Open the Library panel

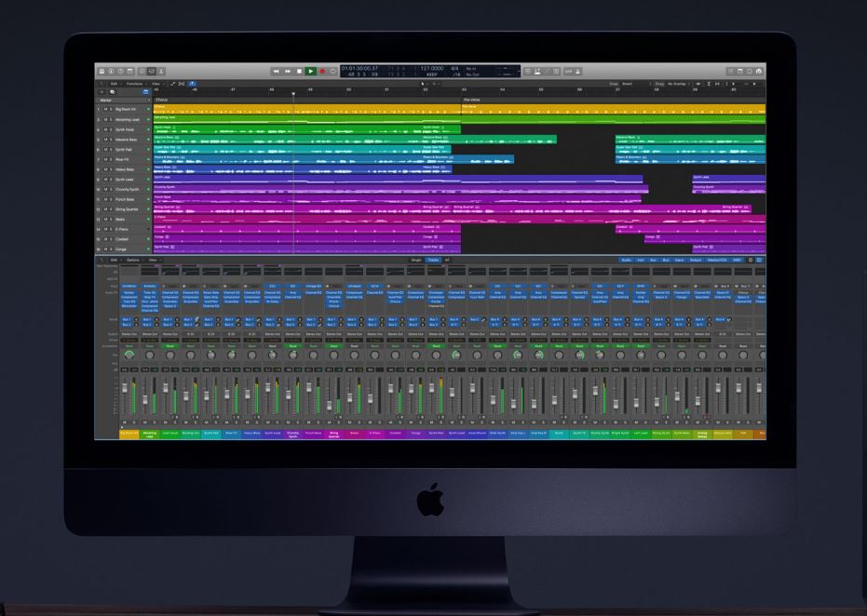tap(102, 72)
